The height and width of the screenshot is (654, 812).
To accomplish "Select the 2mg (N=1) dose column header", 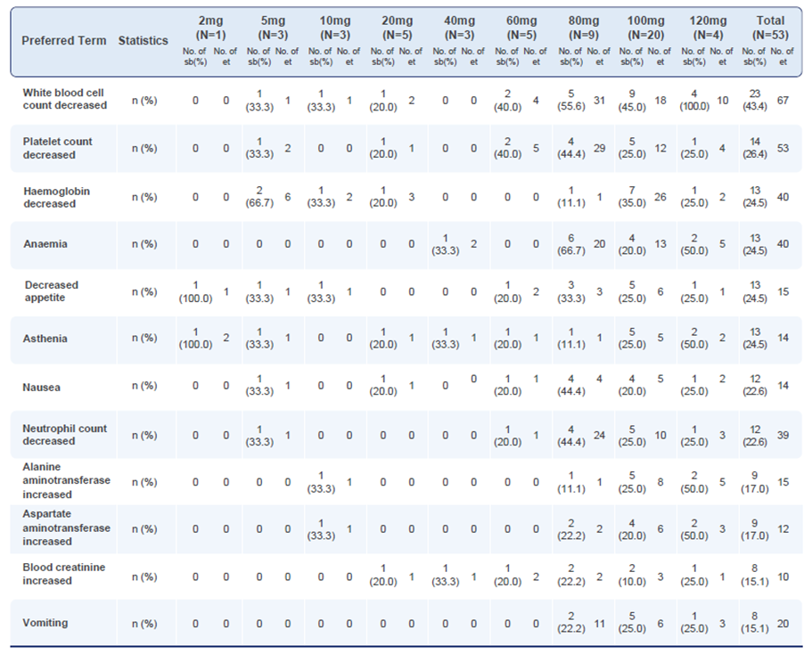I will pyautogui.click(x=213, y=28).
